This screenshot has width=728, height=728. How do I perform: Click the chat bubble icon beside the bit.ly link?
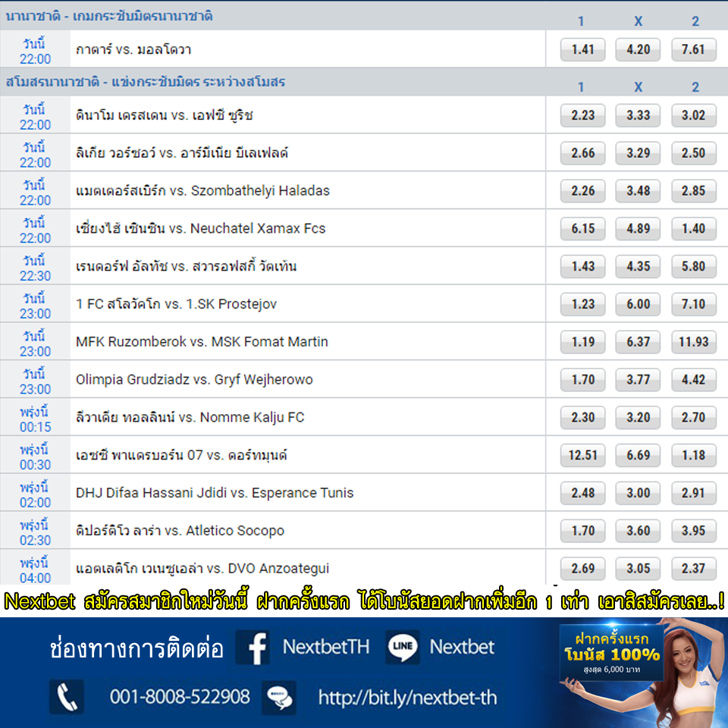click(279, 697)
